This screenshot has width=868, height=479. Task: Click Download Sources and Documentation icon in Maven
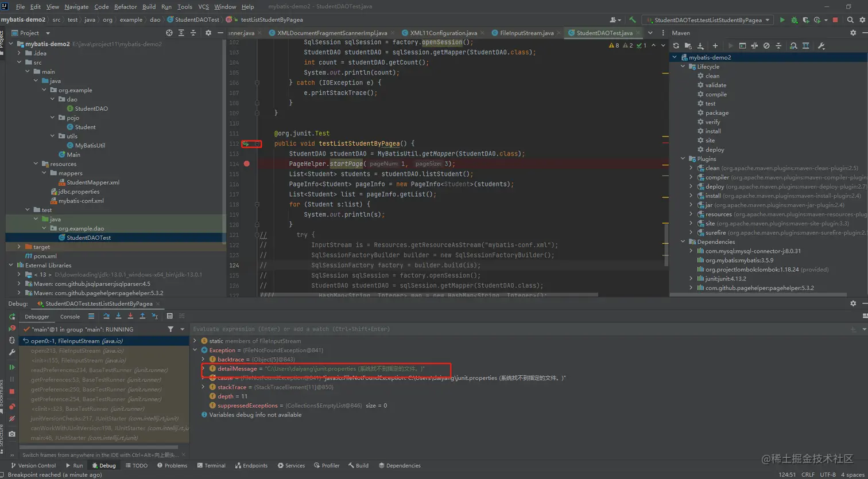700,46
